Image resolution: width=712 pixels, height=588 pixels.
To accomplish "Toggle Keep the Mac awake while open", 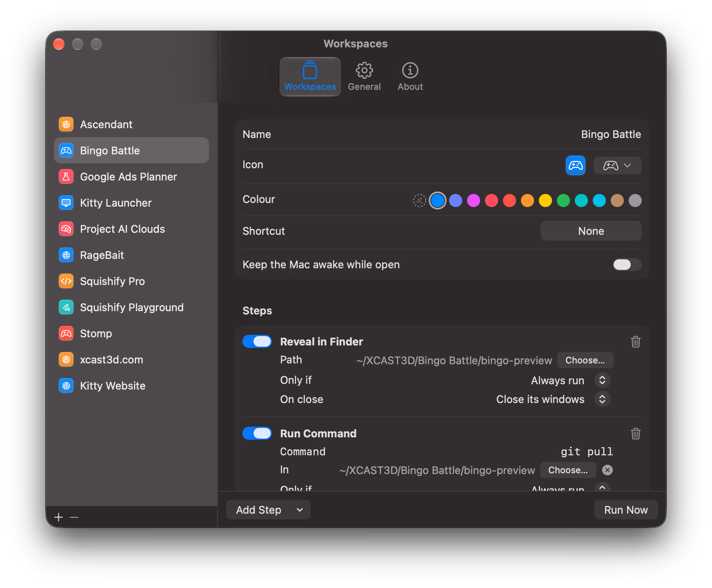I will click(x=627, y=265).
